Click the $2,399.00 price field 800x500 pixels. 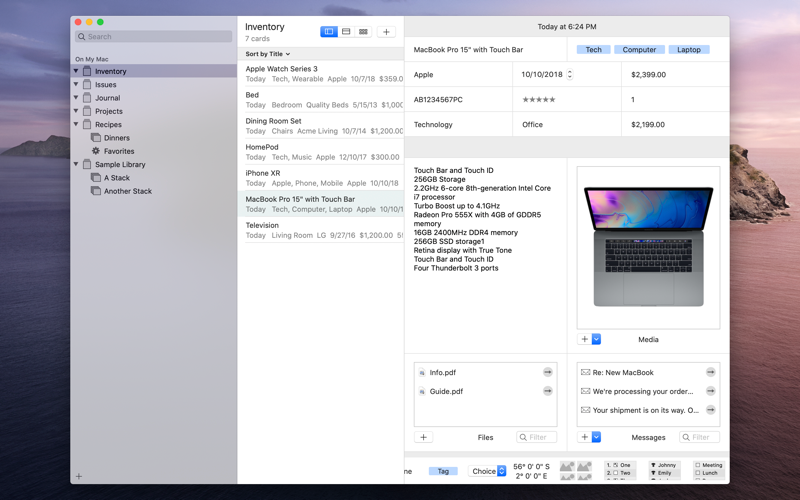[x=676, y=74]
